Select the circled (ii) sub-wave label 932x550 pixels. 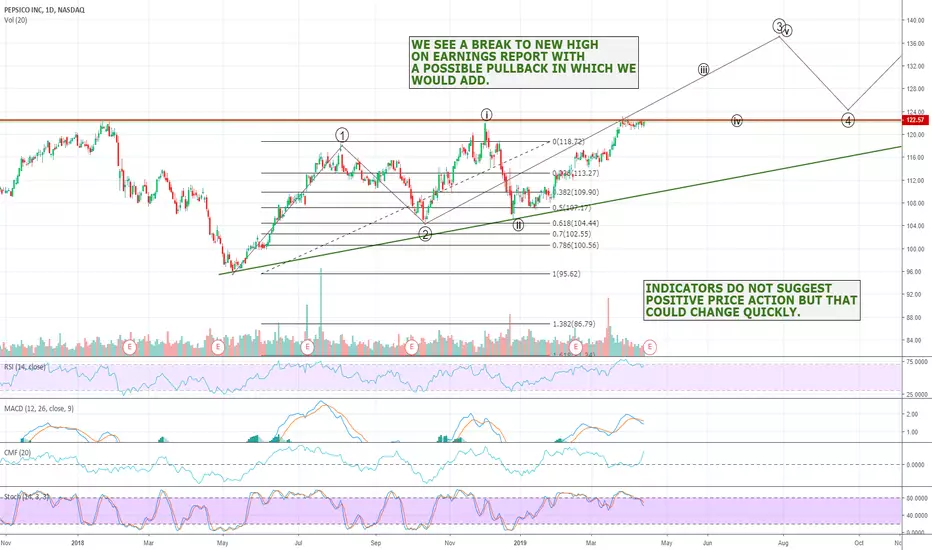point(518,225)
